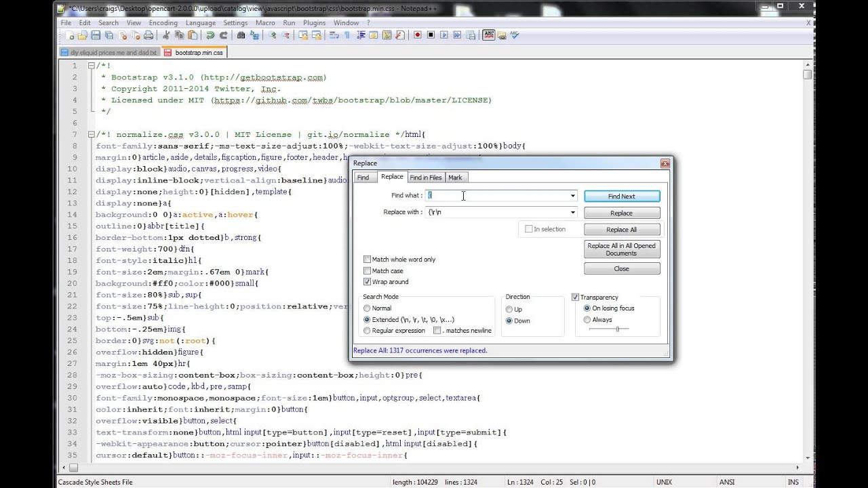This screenshot has width=868, height=488.
Task: Click the Replace toolbar icon
Action: [254, 35]
